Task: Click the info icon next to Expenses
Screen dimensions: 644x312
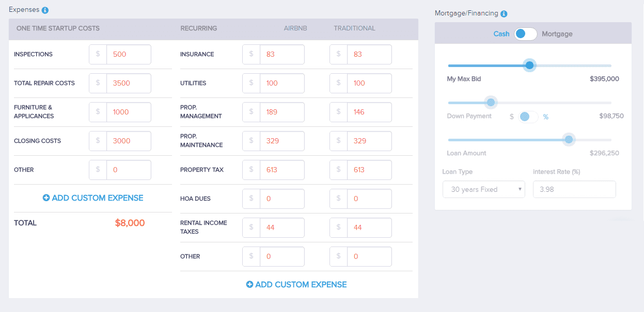Action: tap(45, 10)
